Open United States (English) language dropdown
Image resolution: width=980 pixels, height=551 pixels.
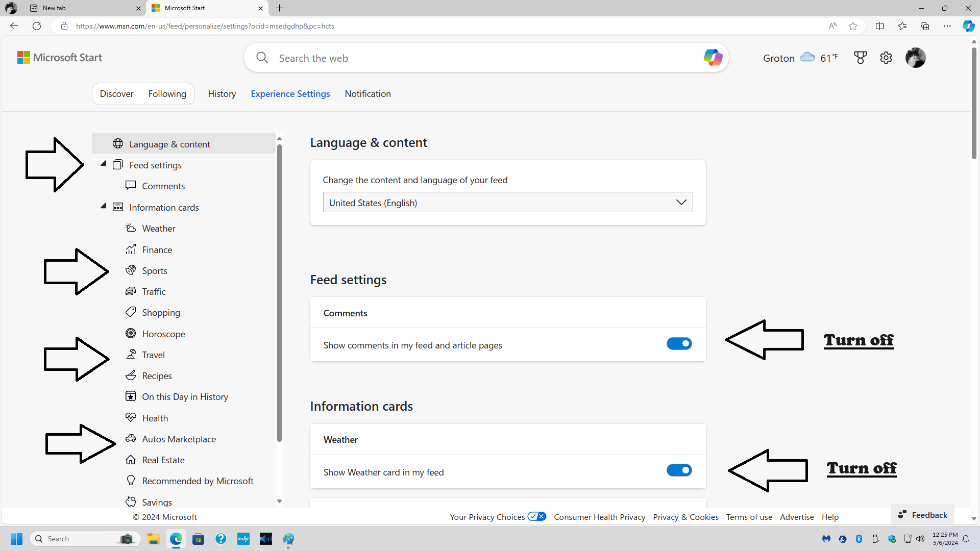click(x=507, y=203)
